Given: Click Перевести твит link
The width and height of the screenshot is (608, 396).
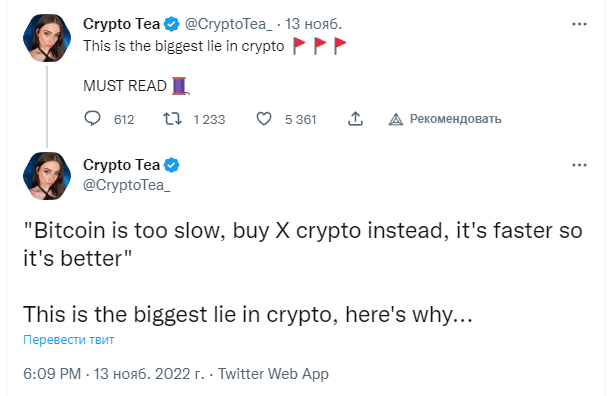Looking at the screenshot, I should pyautogui.click(x=69, y=340).
